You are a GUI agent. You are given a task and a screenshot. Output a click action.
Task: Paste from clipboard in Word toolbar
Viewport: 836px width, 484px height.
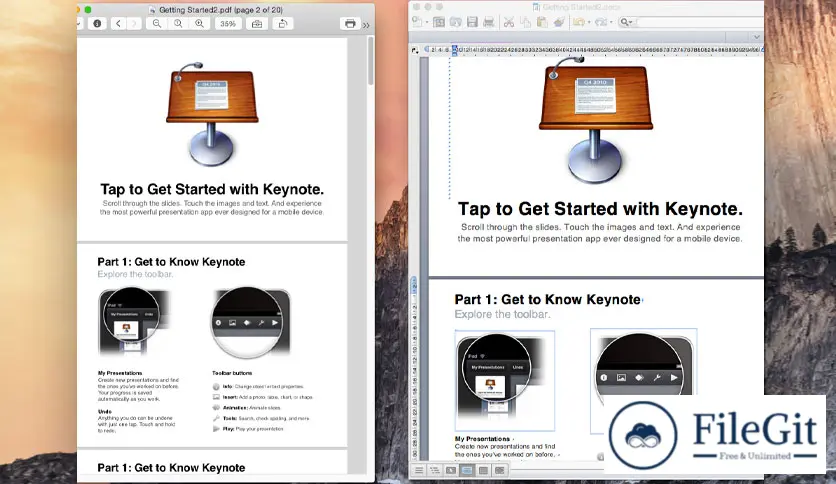tap(542, 22)
